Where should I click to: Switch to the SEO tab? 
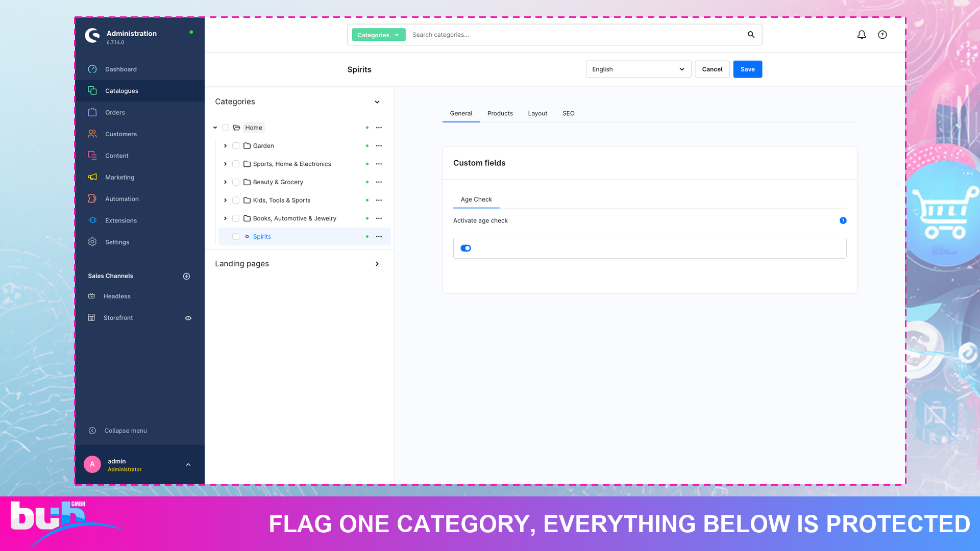point(569,113)
